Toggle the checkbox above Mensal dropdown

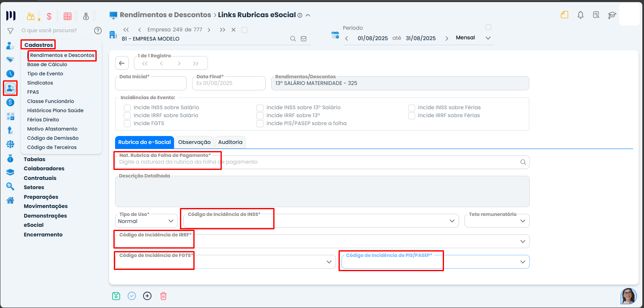point(488,27)
